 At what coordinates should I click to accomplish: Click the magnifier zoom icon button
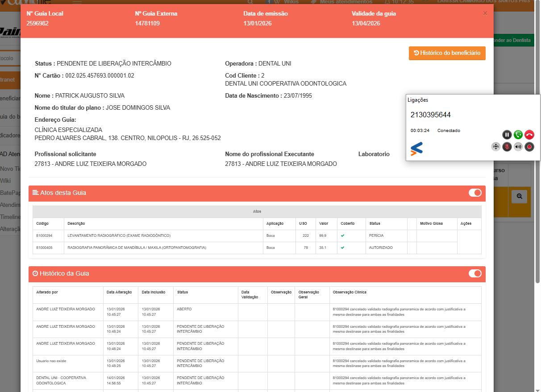[519, 196]
